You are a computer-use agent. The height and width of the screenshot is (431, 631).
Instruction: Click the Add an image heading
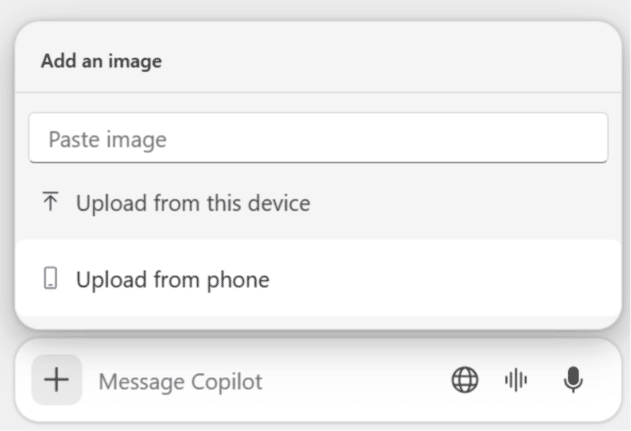point(101,61)
